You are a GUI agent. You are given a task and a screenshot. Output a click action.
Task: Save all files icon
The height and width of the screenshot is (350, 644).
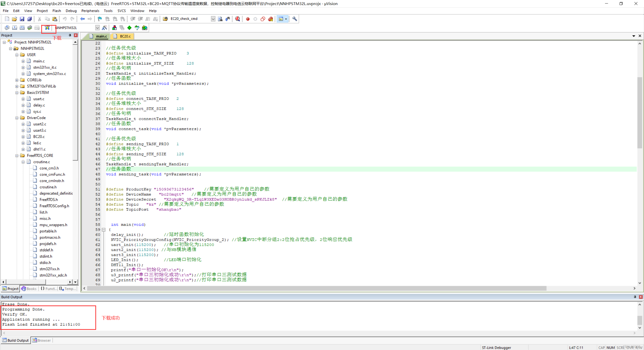(x=29, y=19)
